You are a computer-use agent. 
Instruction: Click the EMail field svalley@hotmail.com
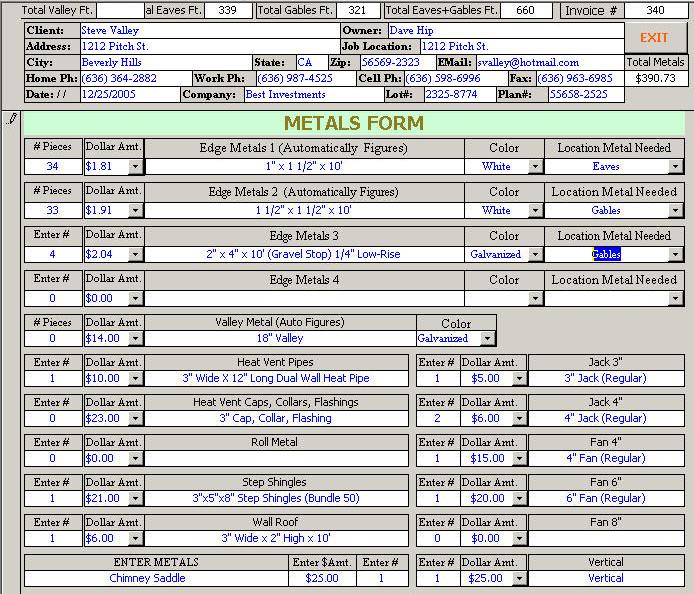coord(550,62)
